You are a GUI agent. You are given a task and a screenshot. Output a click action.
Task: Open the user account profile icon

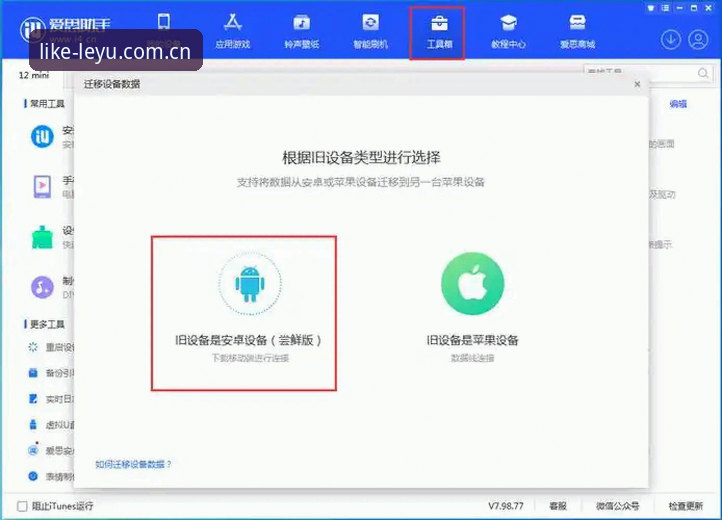[x=698, y=40]
